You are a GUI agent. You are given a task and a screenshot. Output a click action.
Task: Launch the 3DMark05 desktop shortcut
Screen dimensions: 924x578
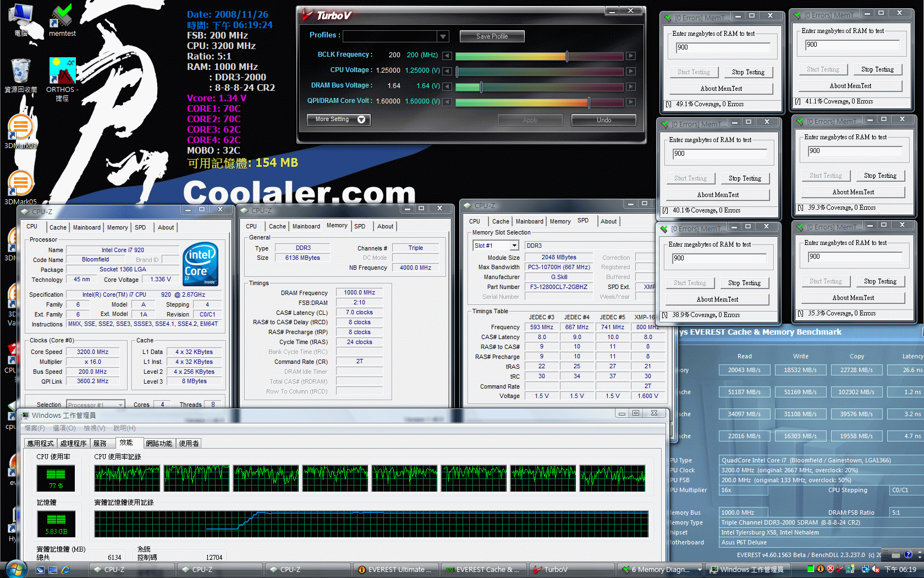click(x=20, y=187)
